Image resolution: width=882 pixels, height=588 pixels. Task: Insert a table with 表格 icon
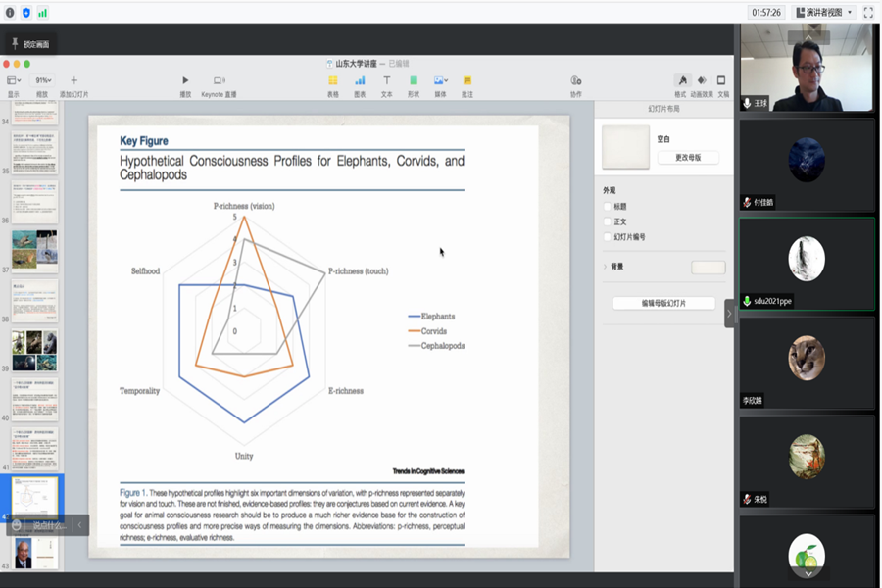tap(333, 81)
